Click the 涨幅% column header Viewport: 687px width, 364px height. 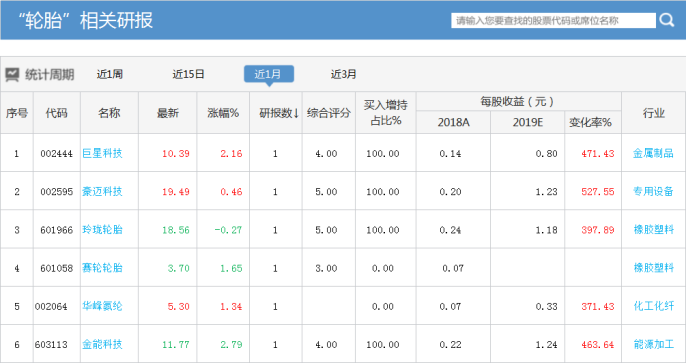pyautogui.click(x=223, y=113)
